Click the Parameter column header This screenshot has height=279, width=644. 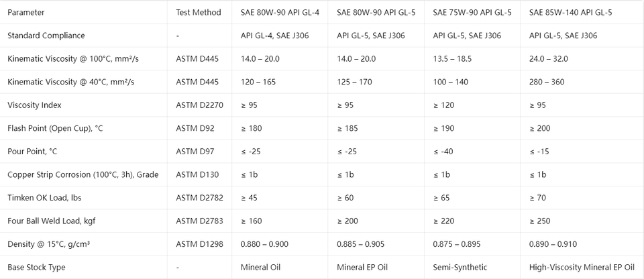click(x=26, y=12)
